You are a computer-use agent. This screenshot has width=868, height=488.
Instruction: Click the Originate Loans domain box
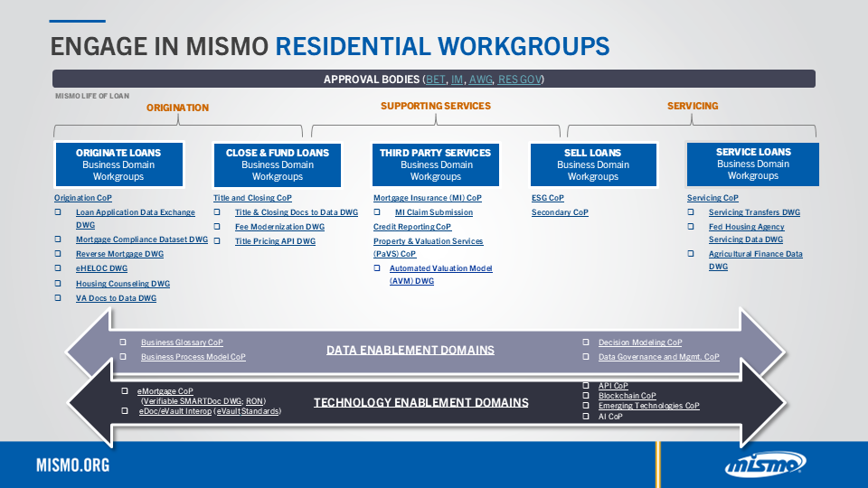click(x=118, y=164)
